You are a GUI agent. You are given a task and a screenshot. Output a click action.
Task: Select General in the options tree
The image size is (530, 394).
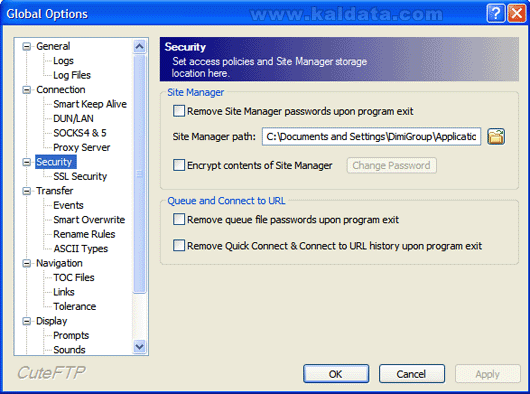point(53,46)
